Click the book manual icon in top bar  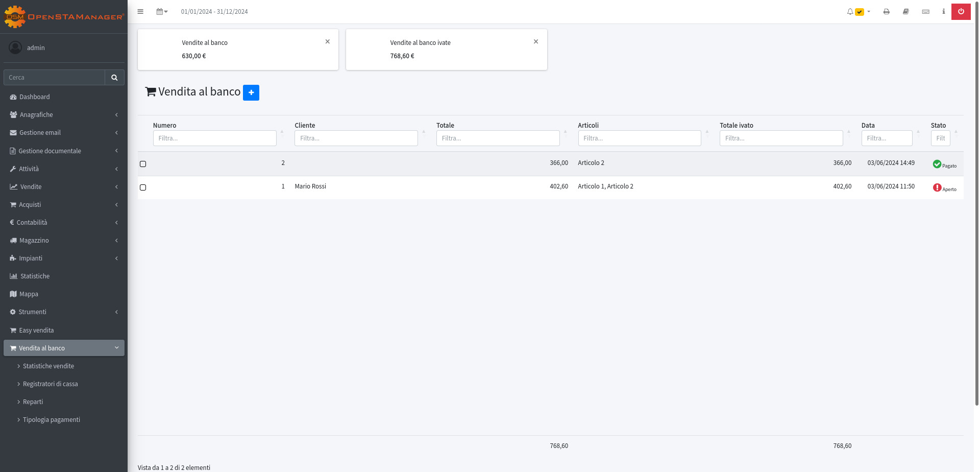(x=906, y=12)
